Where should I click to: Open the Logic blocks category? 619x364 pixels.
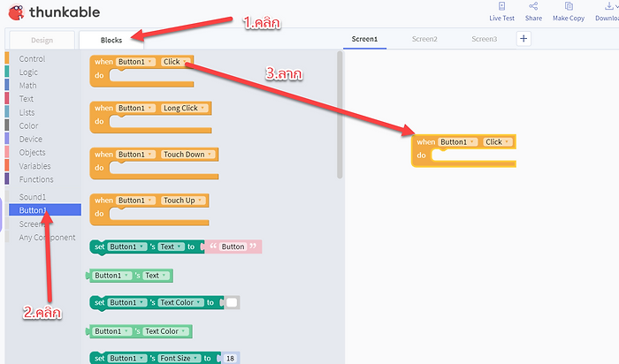tap(28, 72)
